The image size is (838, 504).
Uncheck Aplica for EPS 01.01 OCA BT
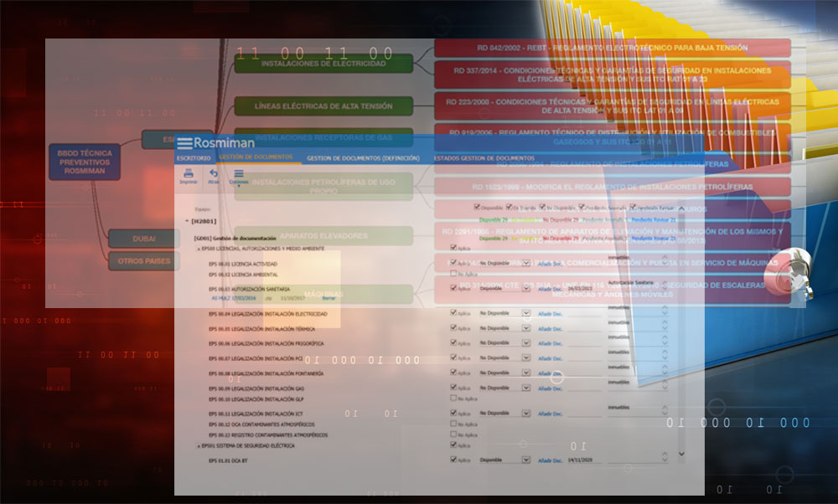click(453, 459)
